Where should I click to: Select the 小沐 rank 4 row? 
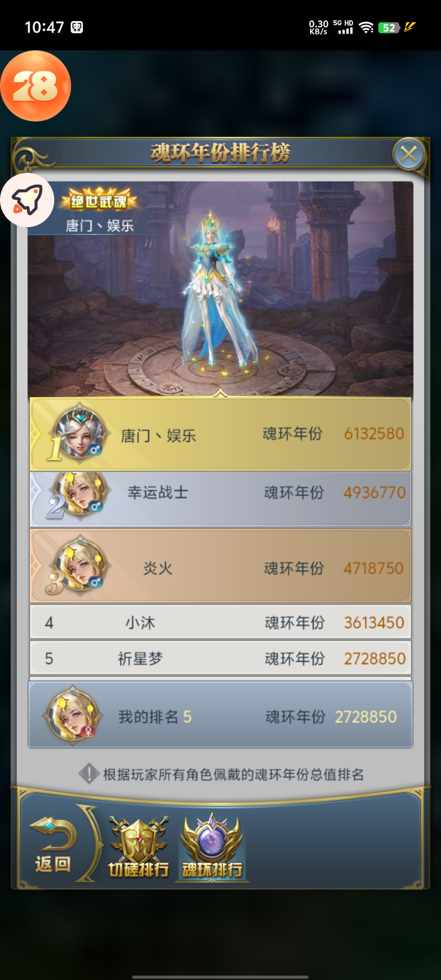[x=220, y=622]
